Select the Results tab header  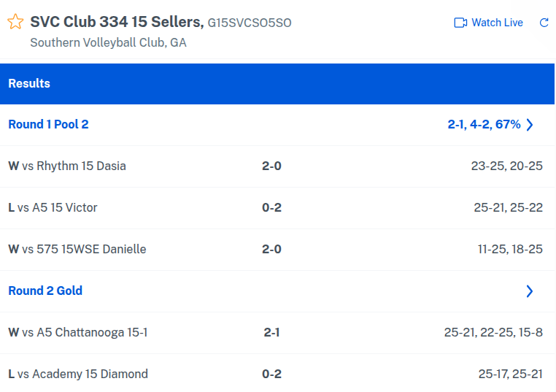pyautogui.click(x=29, y=83)
